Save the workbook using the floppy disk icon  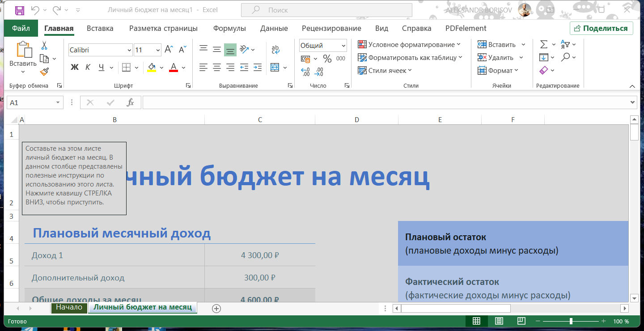point(20,10)
